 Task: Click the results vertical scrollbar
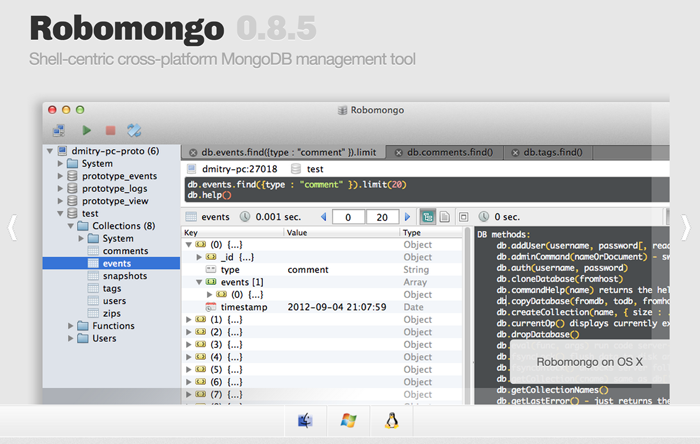[x=467, y=315]
